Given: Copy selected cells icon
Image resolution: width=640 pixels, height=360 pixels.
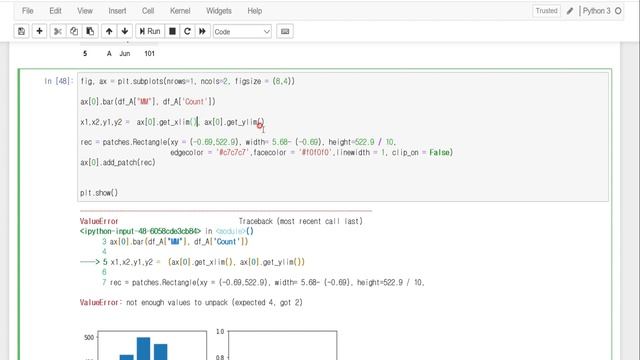Looking at the screenshot, I should pos(74,31).
